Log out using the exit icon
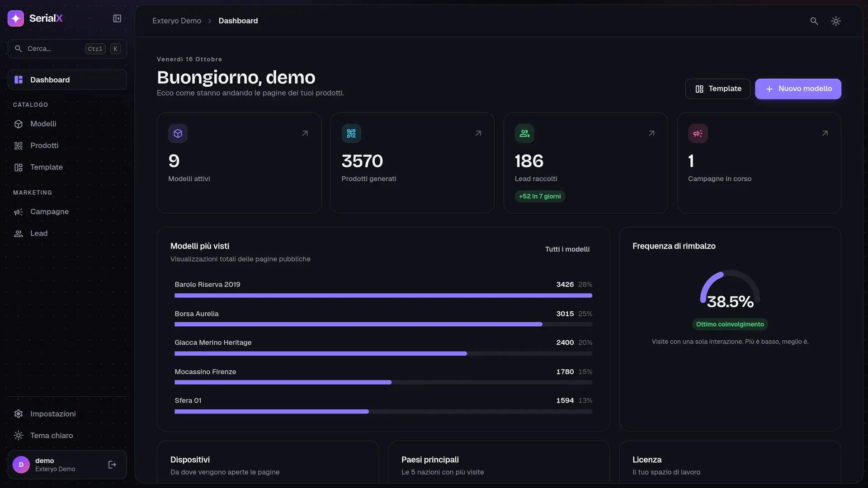Screen dimensions: 868x488 (112, 465)
